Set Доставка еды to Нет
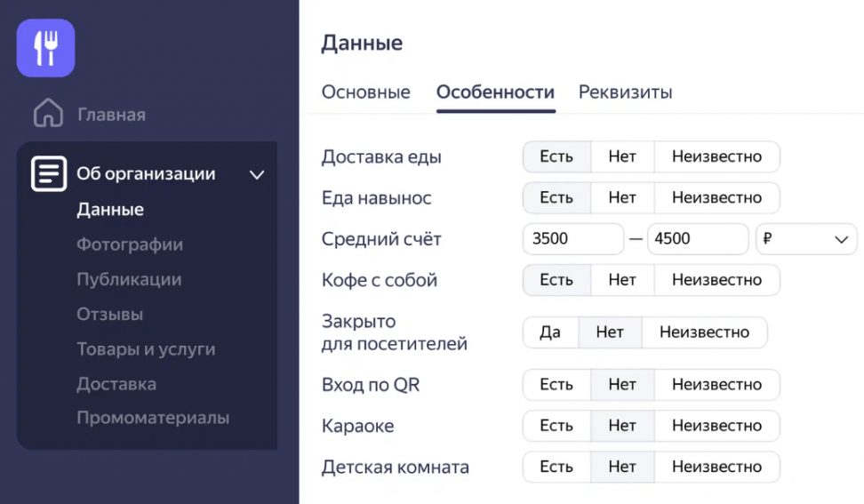Viewport: 864px width, 504px height. (x=622, y=156)
